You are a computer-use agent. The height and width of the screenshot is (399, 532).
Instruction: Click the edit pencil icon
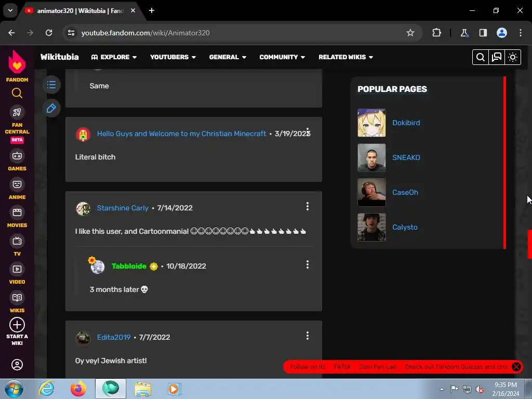[x=51, y=108]
